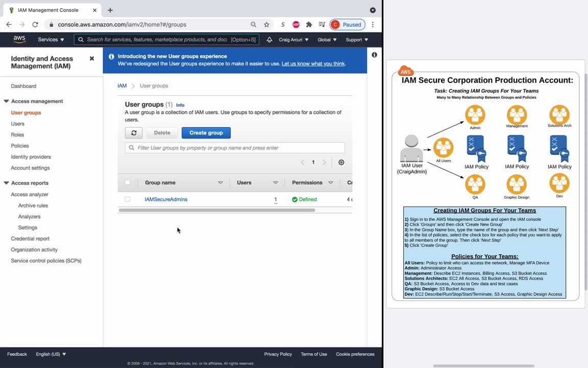Open a new browser tab
588x368 pixels.
click(x=110, y=10)
